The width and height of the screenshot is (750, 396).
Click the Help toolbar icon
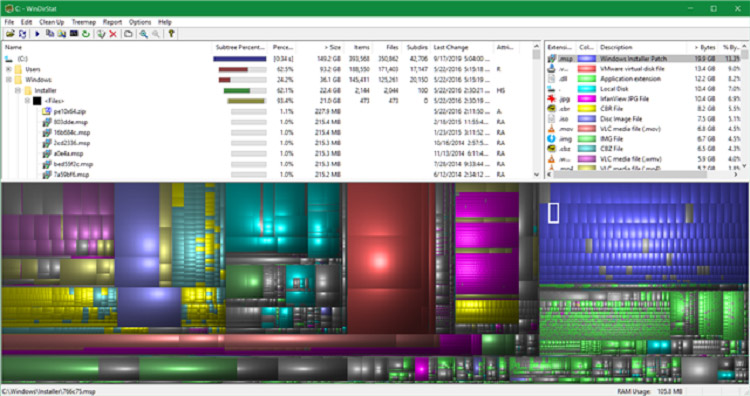(x=171, y=33)
